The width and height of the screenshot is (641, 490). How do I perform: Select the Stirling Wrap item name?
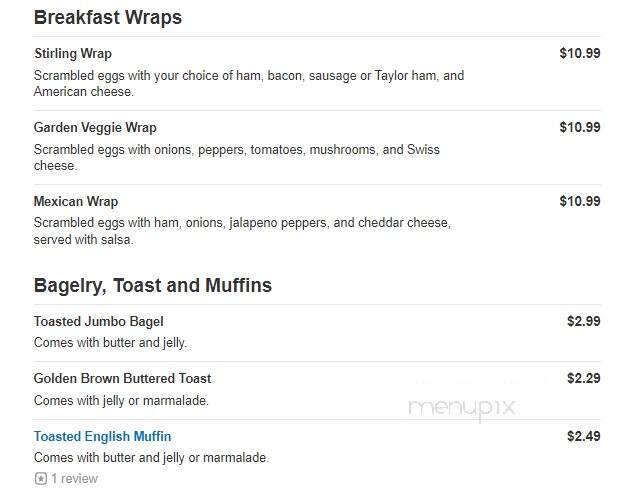(73, 54)
